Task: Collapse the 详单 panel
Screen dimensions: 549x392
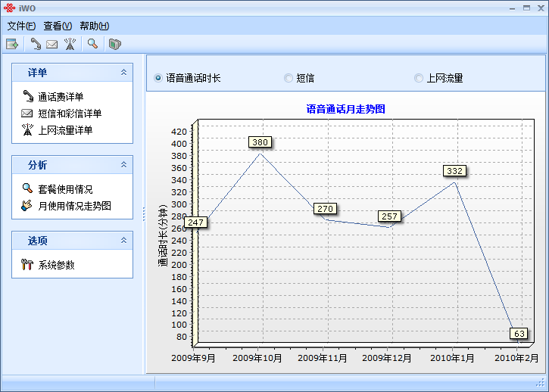Action: pos(123,72)
